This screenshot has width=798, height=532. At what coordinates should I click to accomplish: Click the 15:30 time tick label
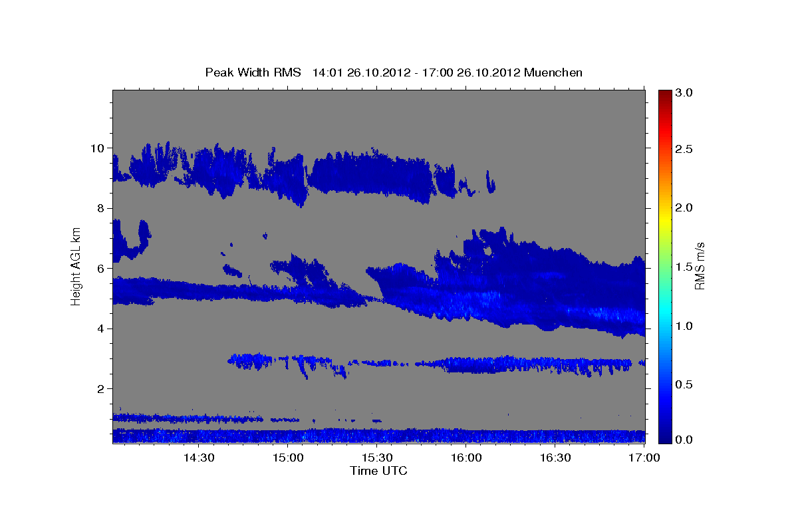377,458
